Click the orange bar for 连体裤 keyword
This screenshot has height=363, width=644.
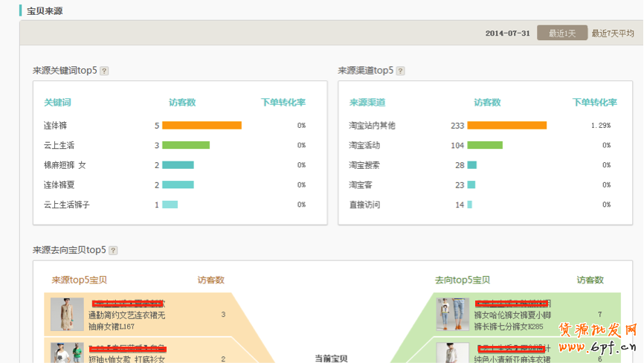[202, 126]
